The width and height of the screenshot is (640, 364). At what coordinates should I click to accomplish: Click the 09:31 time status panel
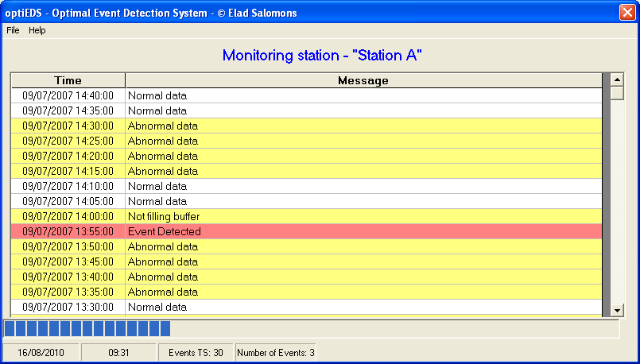(x=118, y=353)
